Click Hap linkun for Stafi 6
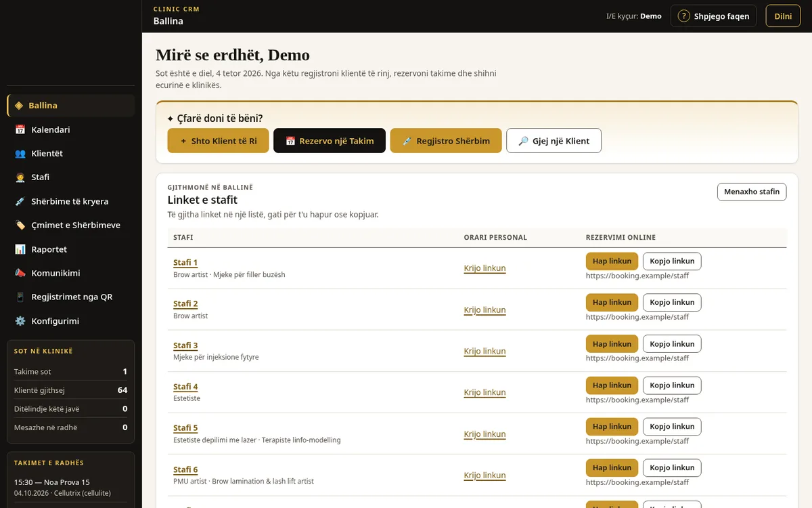This screenshot has width=812, height=508. (x=612, y=468)
